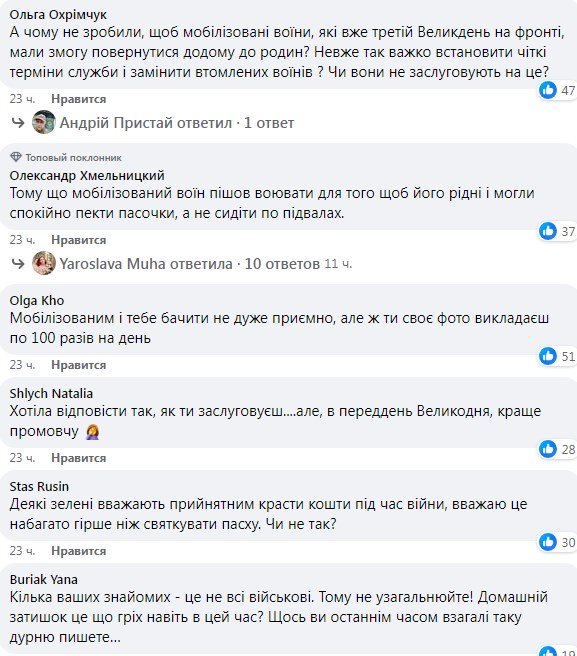Open Yaroslava Muha's avatar thumbnail

tap(44, 263)
